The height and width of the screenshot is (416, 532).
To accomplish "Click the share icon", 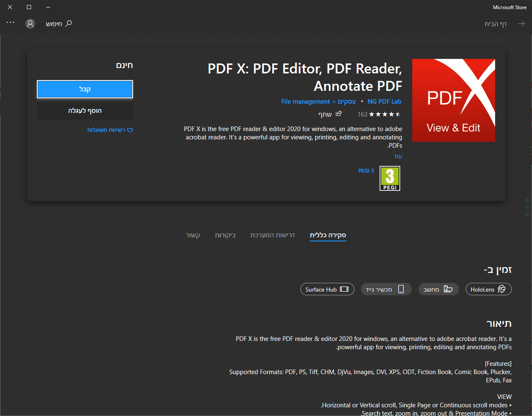I will 339,114.
